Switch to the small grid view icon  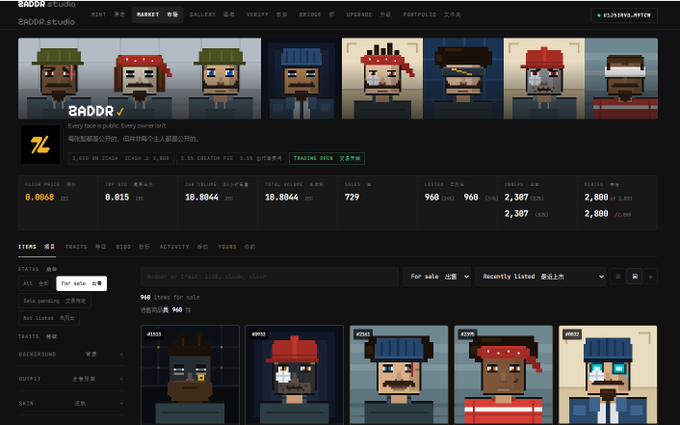[x=618, y=276]
